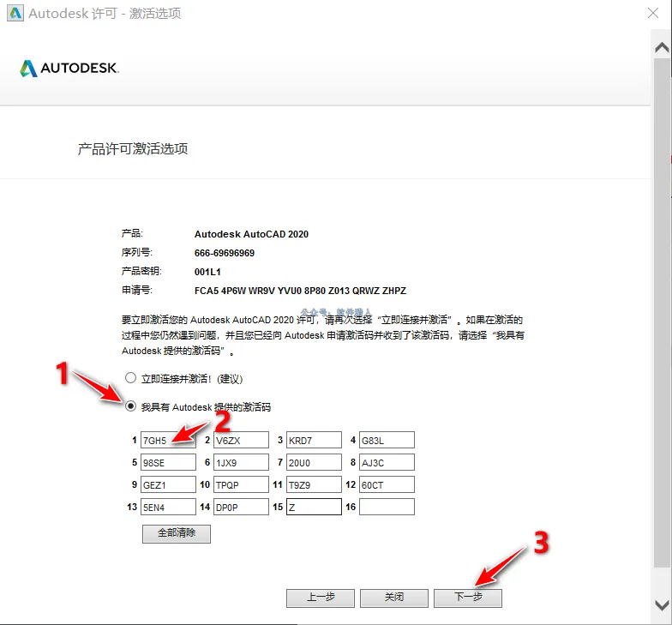Click 全部清除 to clear all codes
The height and width of the screenshot is (625, 672).
(177, 533)
